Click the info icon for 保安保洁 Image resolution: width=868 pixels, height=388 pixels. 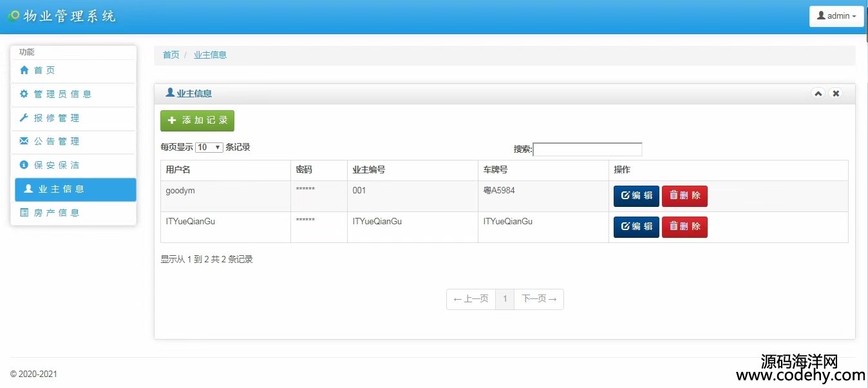[x=24, y=165]
